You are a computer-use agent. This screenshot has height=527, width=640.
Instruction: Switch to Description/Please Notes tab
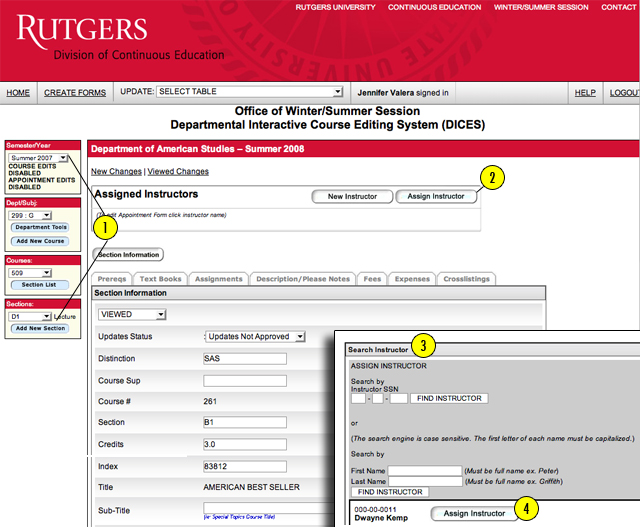coord(303,279)
